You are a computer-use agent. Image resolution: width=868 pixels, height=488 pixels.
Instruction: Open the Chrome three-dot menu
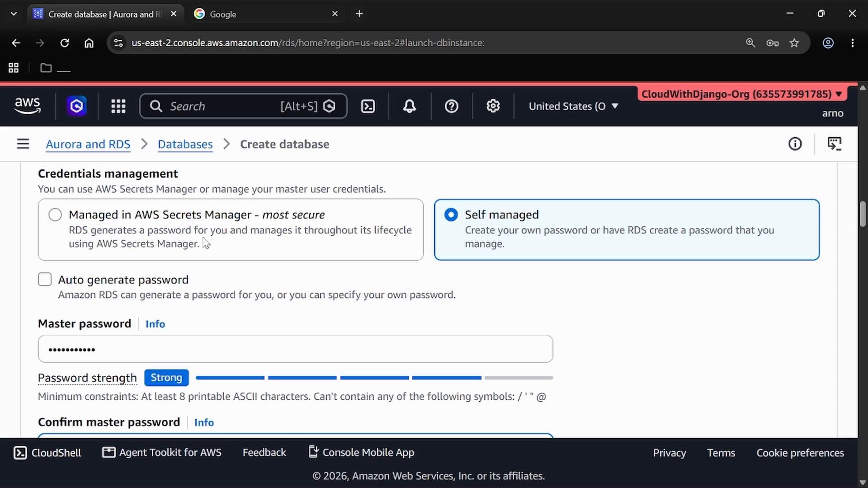click(853, 43)
